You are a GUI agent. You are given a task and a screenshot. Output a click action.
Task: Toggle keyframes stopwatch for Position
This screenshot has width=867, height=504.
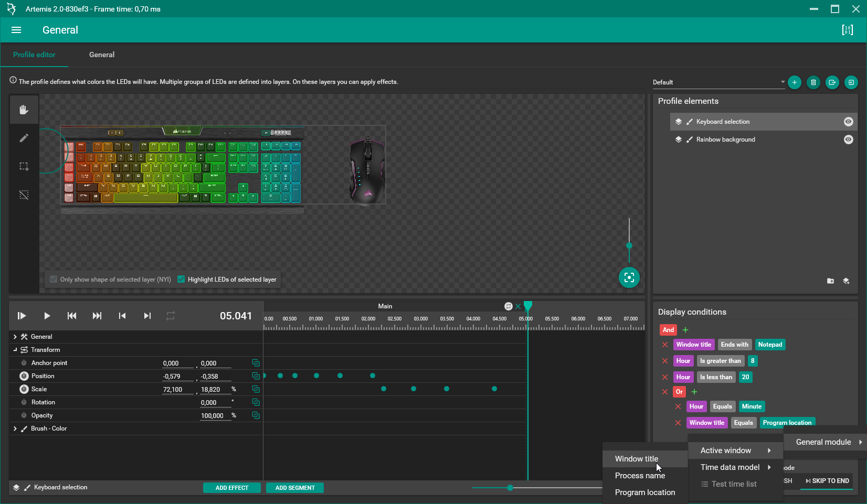coord(24,376)
